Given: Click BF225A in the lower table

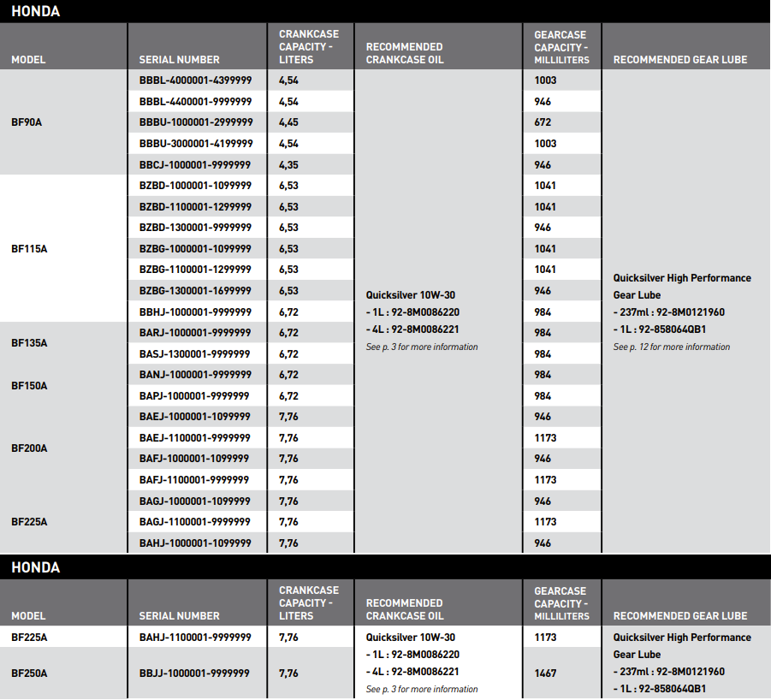Looking at the screenshot, I should coord(29,638).
